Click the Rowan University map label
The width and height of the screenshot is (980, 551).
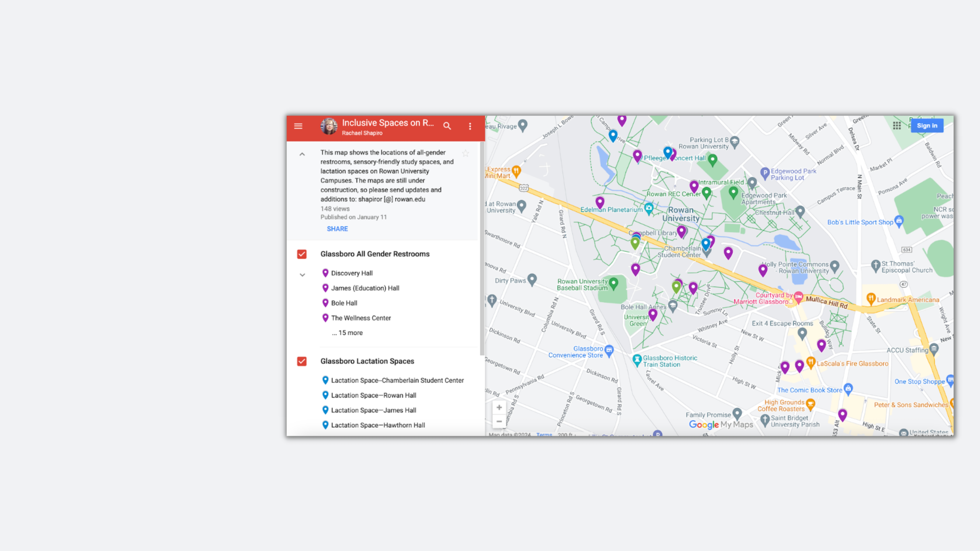pos(681,214)
